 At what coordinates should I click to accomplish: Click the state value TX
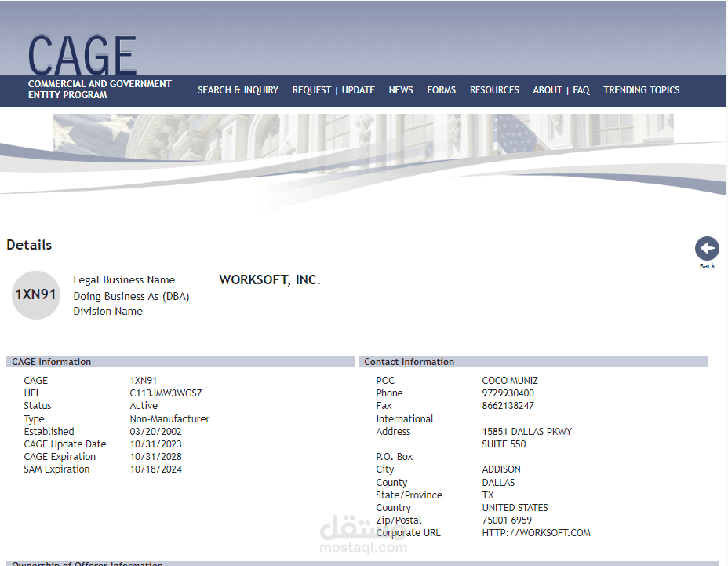[488, 495]
